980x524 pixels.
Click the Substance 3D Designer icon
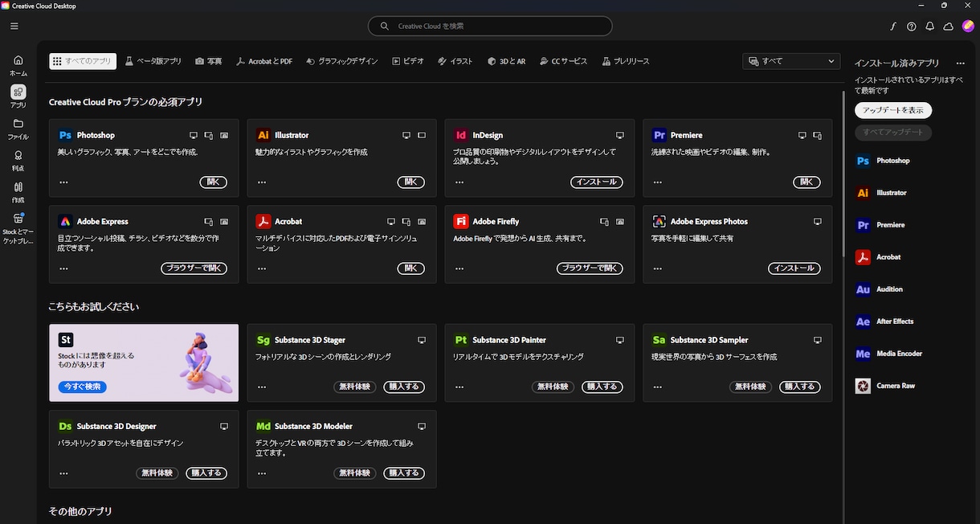(65, 426)
